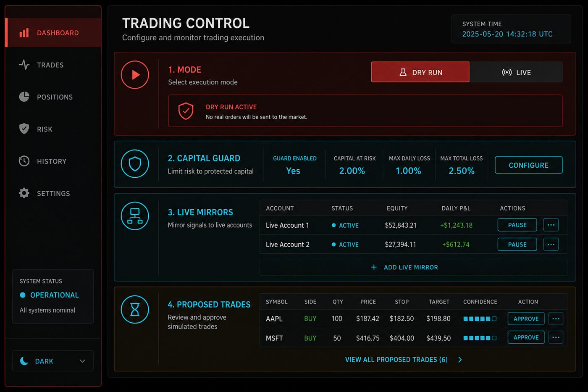Click the Proposed Trades hourglass icon

(135, 310)
